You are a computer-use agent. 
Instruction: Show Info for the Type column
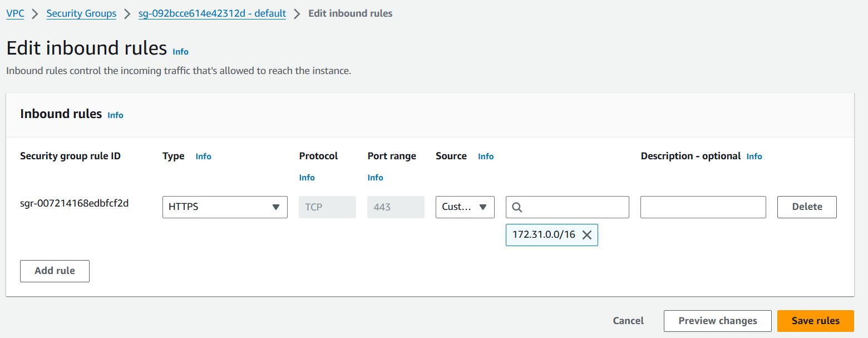pyautogui.click(x=203, y=156)
